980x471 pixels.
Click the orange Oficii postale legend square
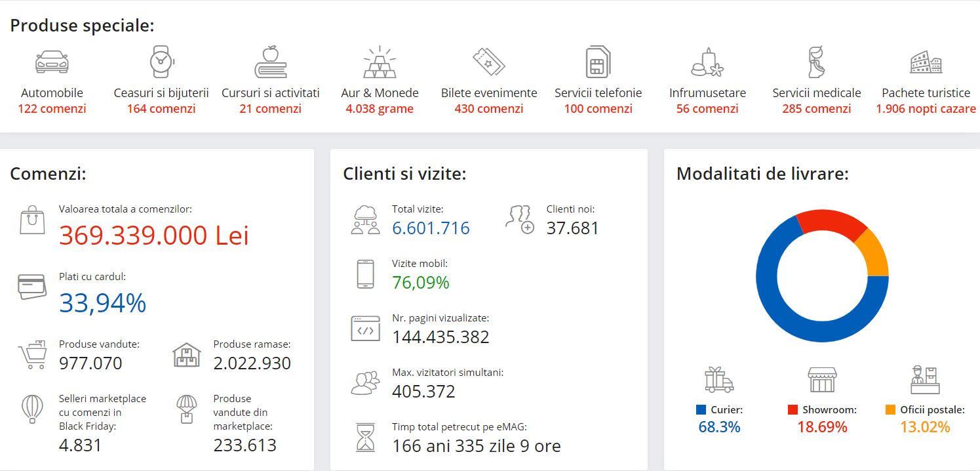click(x=890, y=410)
